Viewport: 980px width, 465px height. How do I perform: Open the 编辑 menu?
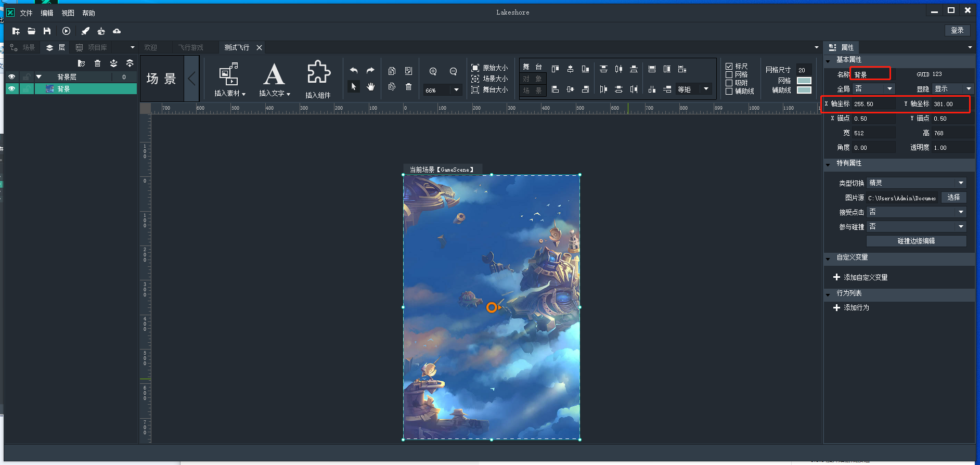[47, 13]
